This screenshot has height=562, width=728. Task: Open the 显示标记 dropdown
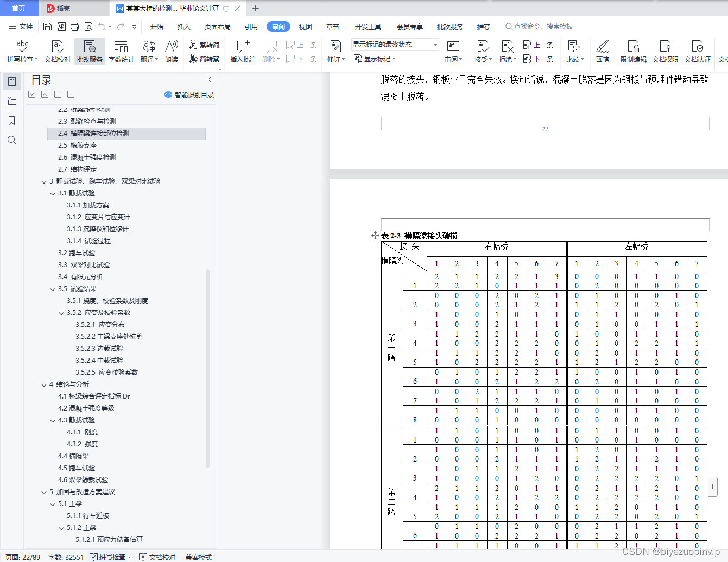pyautogui.click(x=375, y=59)
